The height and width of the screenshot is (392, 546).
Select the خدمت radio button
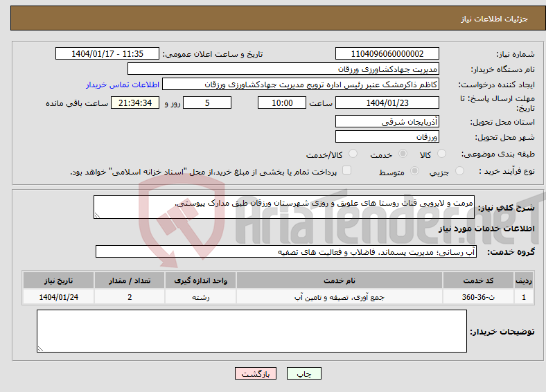pyautogui.click(x=403, y=154)
